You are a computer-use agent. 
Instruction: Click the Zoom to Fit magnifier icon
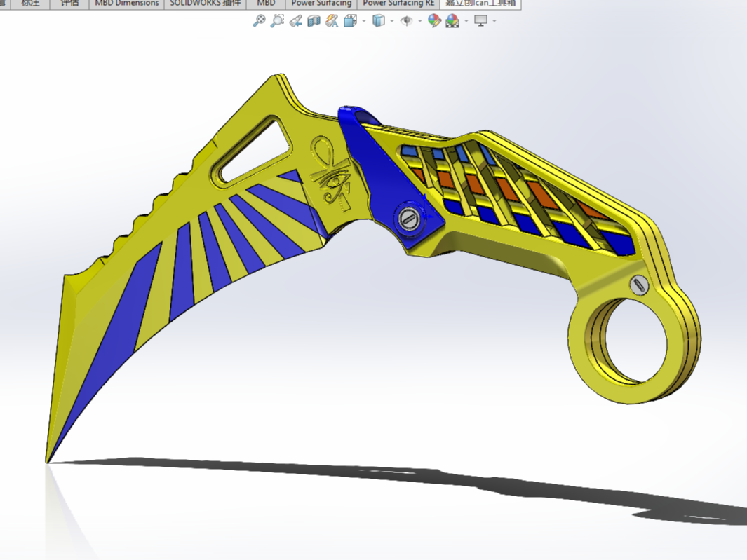click(x=259, y=21)
